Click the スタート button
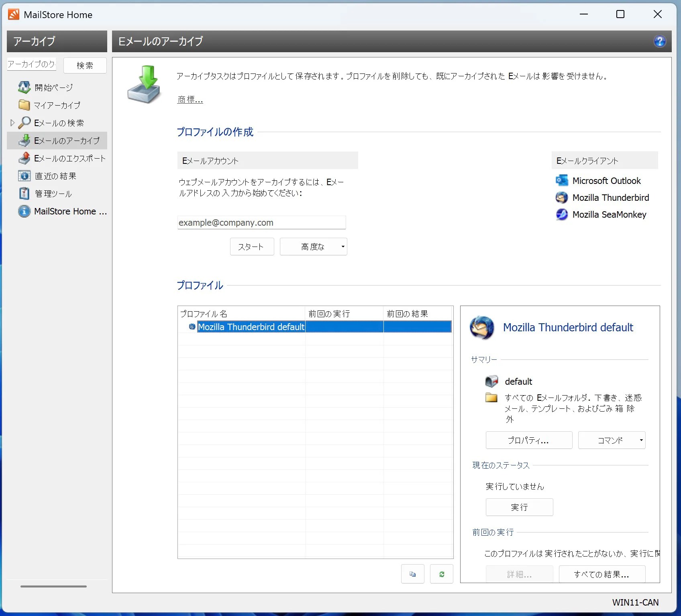This screenshot has width=681, height=616. 252,247
